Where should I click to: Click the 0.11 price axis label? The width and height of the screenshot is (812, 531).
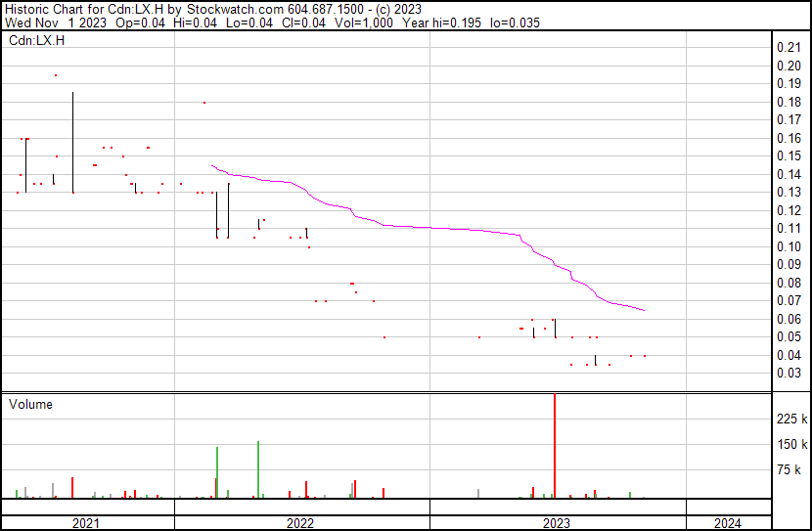click(789, 228)
